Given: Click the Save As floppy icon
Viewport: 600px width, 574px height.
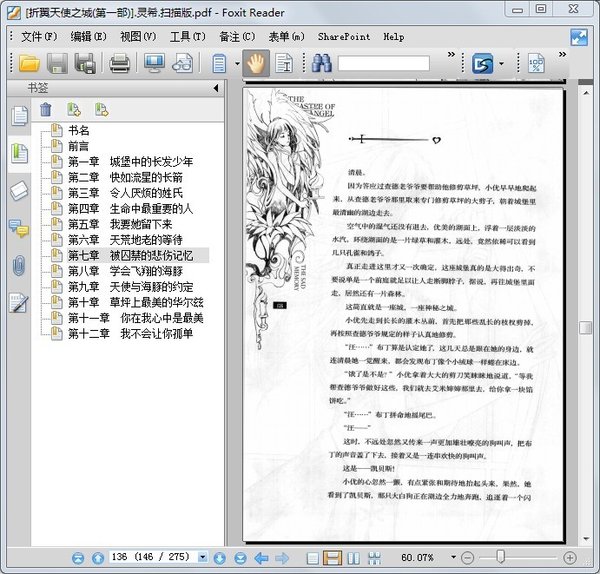Looking at the screenshot, I should click(85, 63).
